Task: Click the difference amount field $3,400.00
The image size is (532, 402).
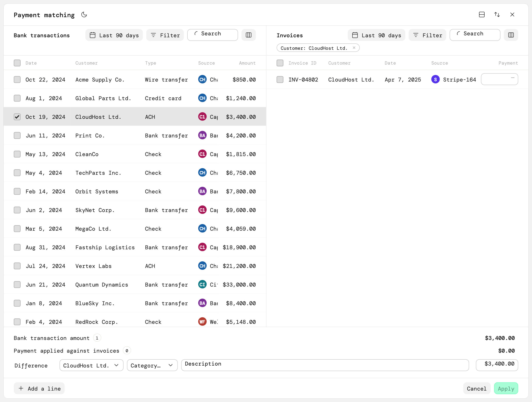Action: [x=497, y=365]
